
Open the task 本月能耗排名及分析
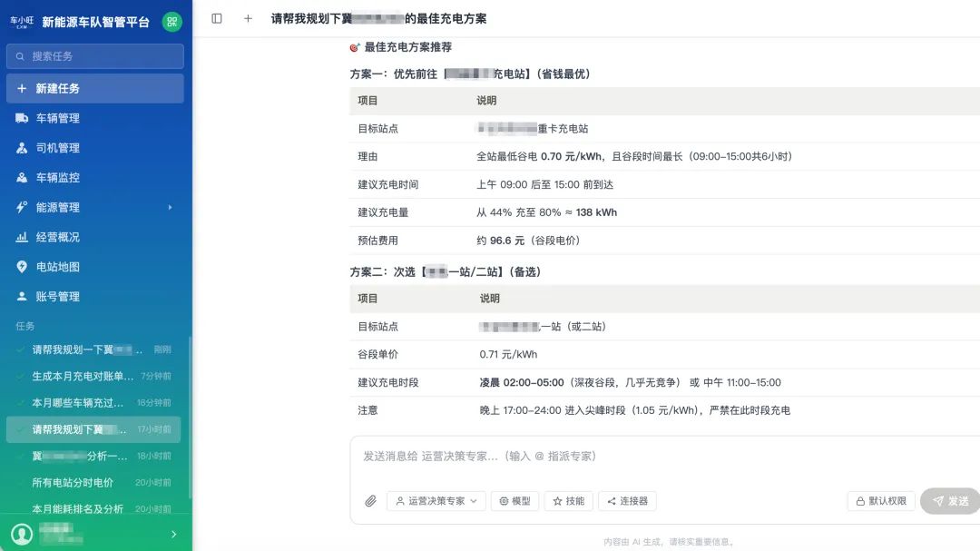coord(95,508)
